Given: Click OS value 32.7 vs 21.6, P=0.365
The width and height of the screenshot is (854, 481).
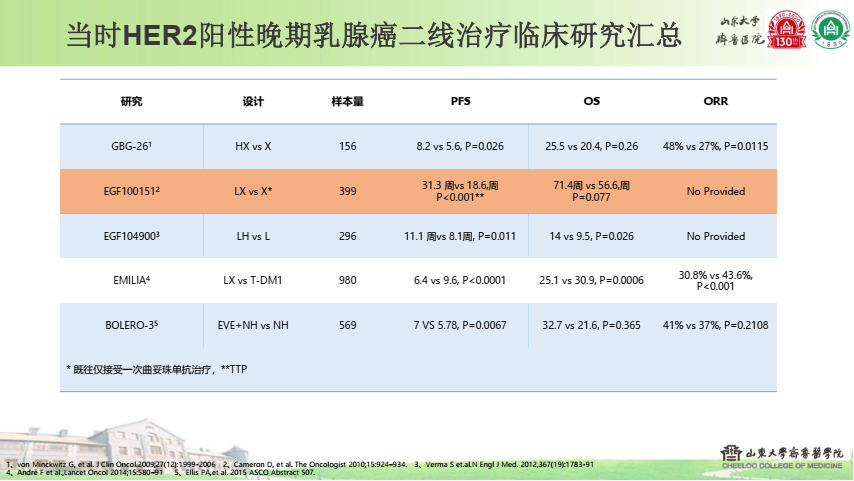Looking at the screenshot, I should [591, 325].
